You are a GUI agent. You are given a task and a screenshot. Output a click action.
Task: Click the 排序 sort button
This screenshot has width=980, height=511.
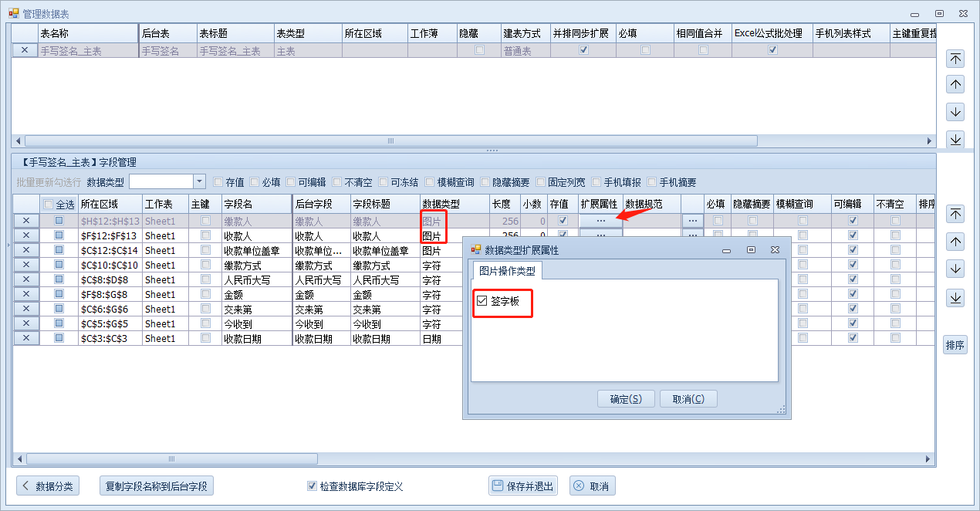[x=955, y=345]
